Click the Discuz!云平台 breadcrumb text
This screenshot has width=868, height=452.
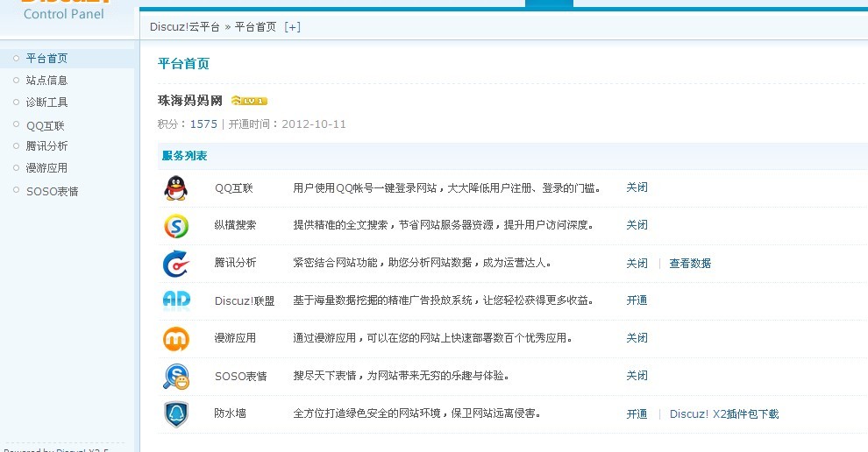pos(184,27)
